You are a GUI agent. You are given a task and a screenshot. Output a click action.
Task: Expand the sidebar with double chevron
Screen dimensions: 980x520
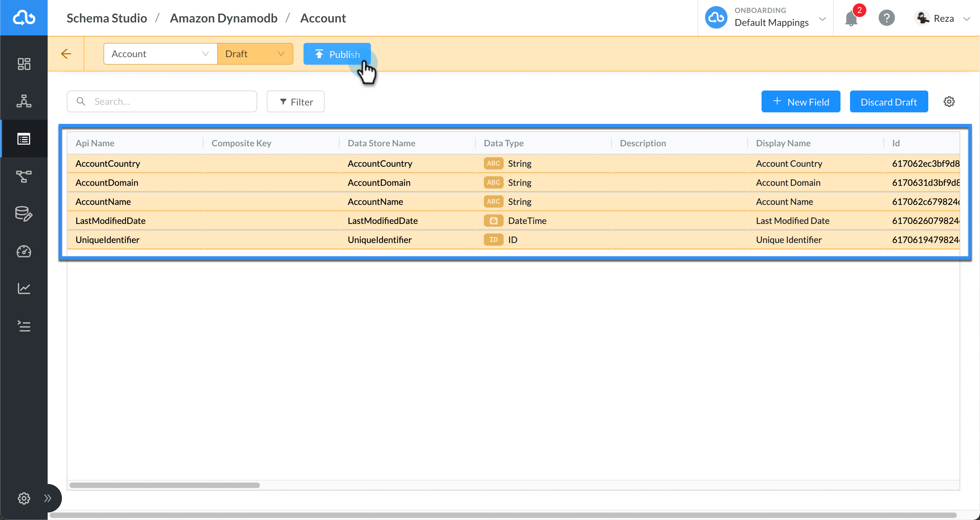pos(48,498)
